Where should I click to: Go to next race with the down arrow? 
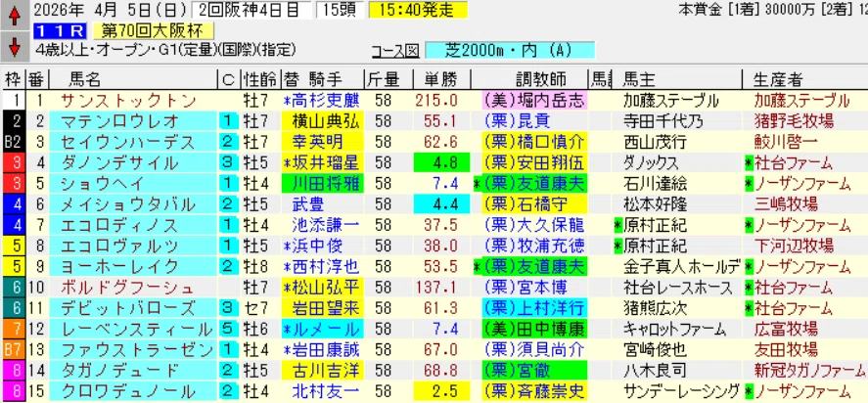tap(15, 47)
